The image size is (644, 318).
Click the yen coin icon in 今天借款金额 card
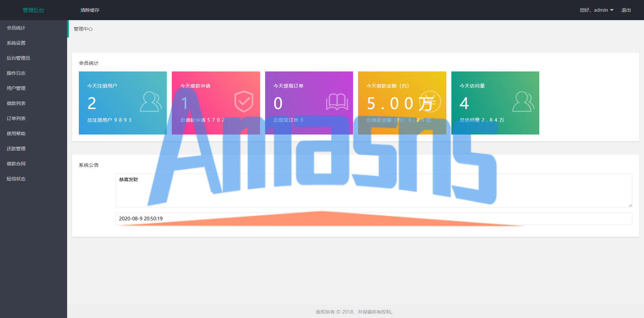click(x=430, y=102)
